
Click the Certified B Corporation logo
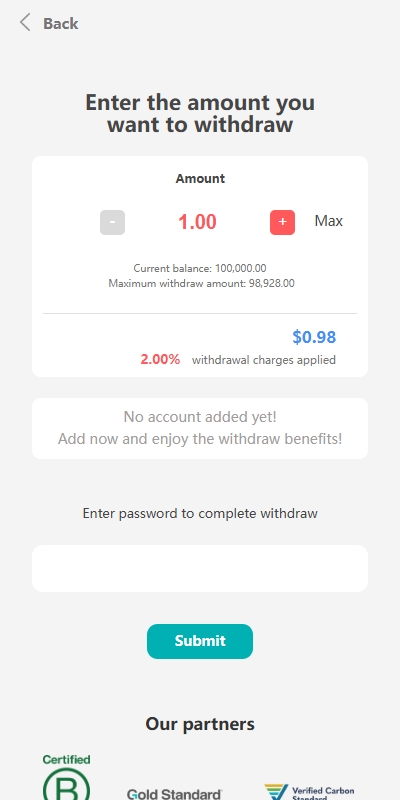point(66,777)
